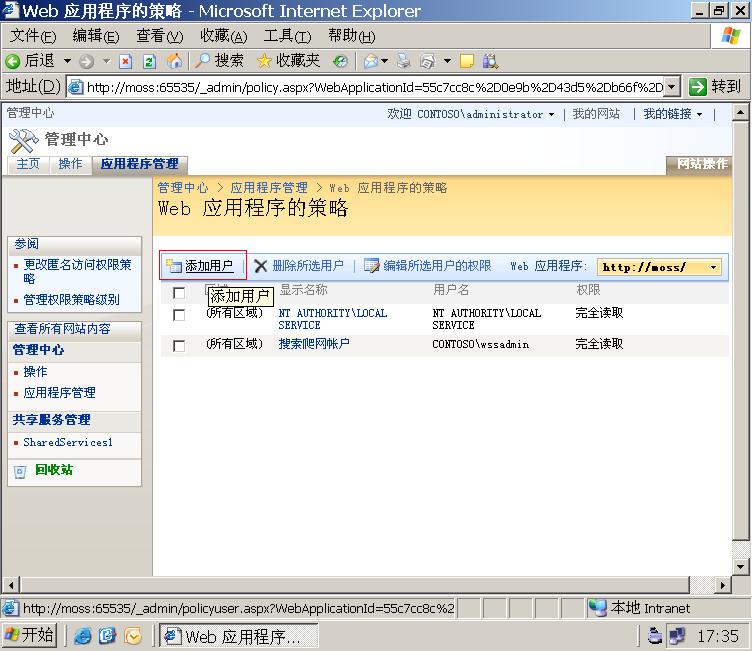
Task: Click the Refresh page icon
Action: pos(150,61)
